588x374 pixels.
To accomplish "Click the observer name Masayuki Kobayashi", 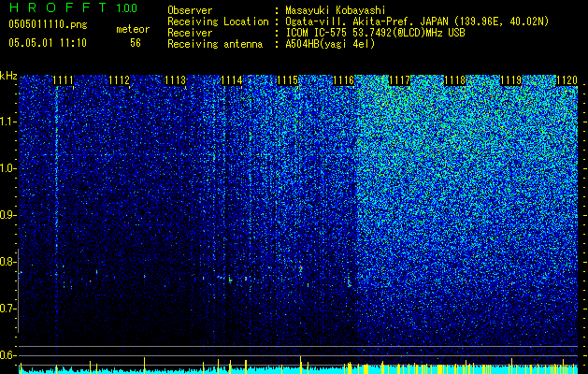I will click(335, 10).
